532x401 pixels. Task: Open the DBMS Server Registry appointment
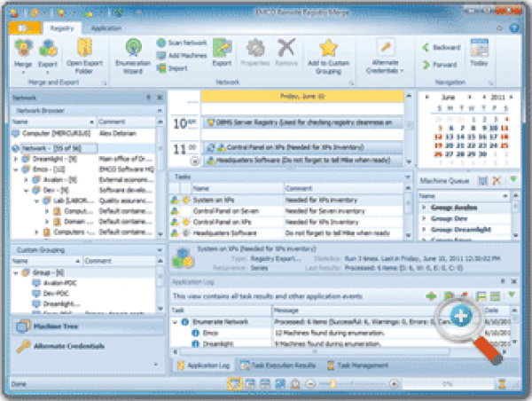(302, 122)
